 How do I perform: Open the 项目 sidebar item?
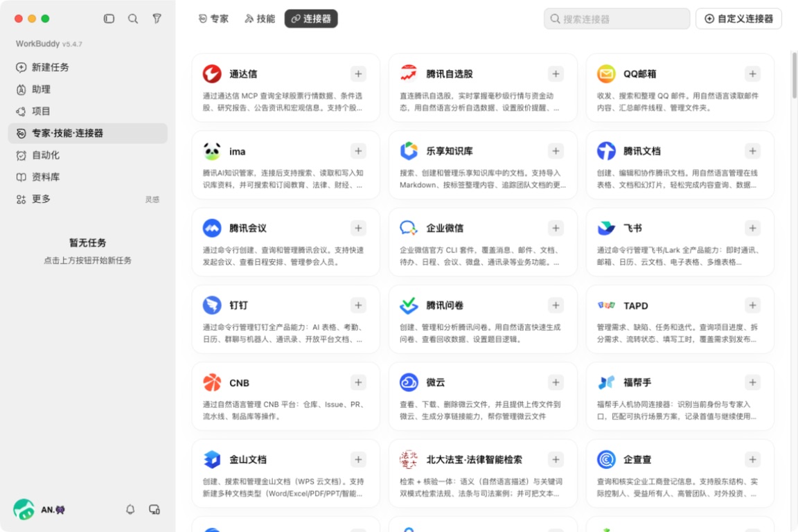coord(87,111)
